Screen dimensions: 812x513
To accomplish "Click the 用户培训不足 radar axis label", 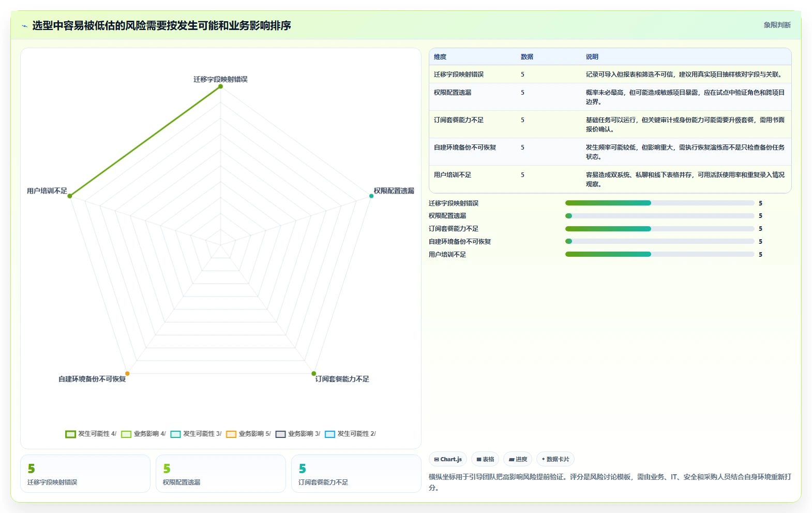I will coord(47,191).
